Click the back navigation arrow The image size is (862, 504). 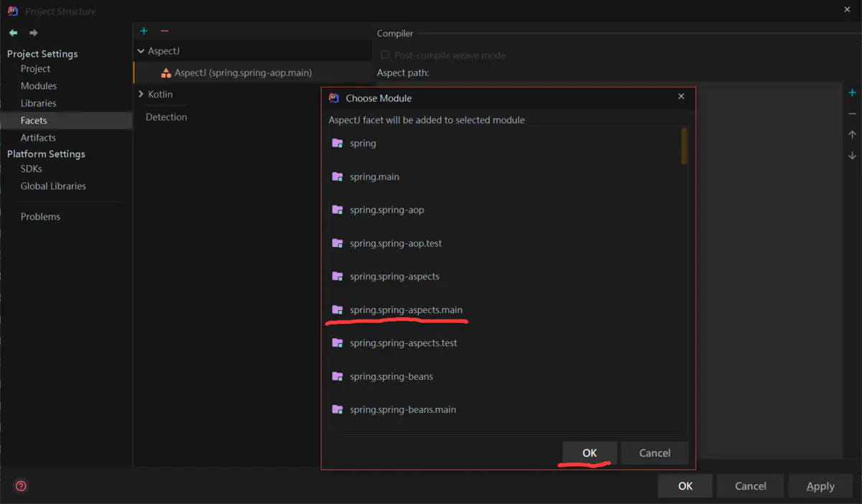pos(13,33)
